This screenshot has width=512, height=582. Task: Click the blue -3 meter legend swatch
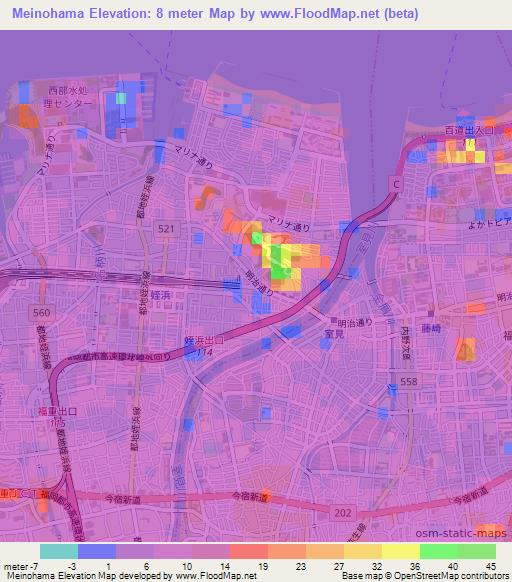97,551
